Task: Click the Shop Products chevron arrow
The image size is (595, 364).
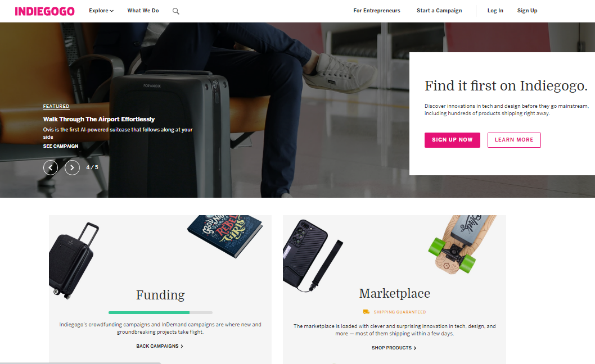Action: (414, 348)
